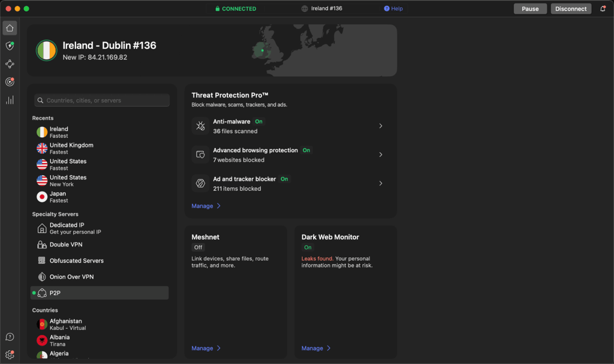Viewport: 614px width, 364px height.
Task: Open Manage link in Meshnet card
Action: coord(206,348)
